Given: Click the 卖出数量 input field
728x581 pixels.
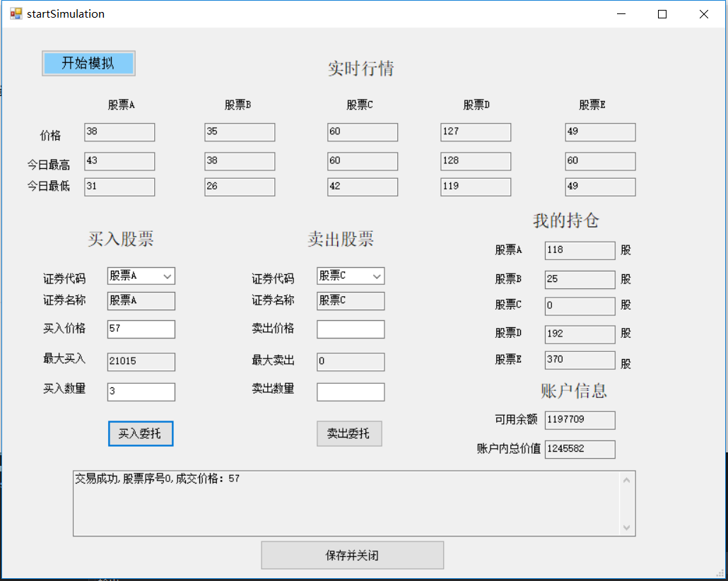Looking at the screenshot, I should pyautogui.click(x=350, y=392).
